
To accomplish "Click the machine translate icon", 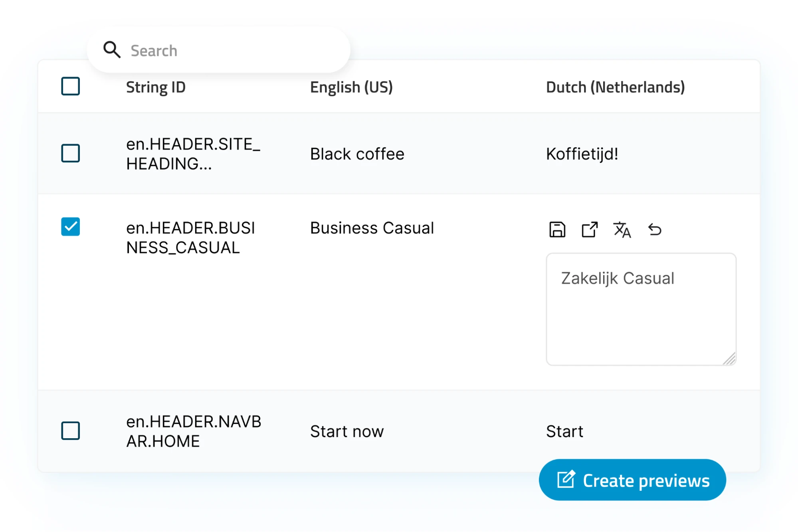I will click(x=622, y=229).
